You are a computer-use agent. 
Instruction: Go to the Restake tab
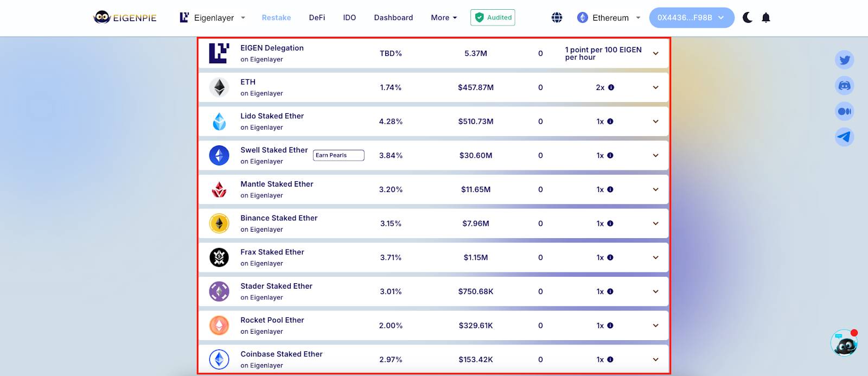276,17
